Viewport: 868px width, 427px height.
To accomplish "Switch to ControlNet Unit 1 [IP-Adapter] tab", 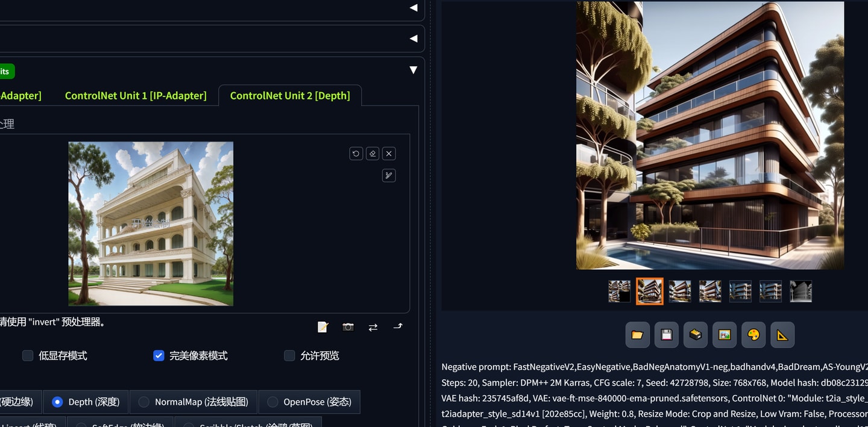I will 136,95.
